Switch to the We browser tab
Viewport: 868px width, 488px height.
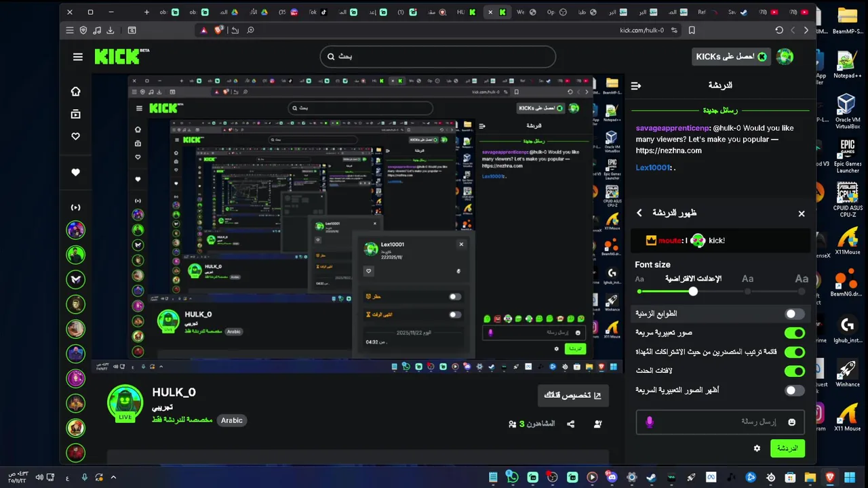point(526,12)
